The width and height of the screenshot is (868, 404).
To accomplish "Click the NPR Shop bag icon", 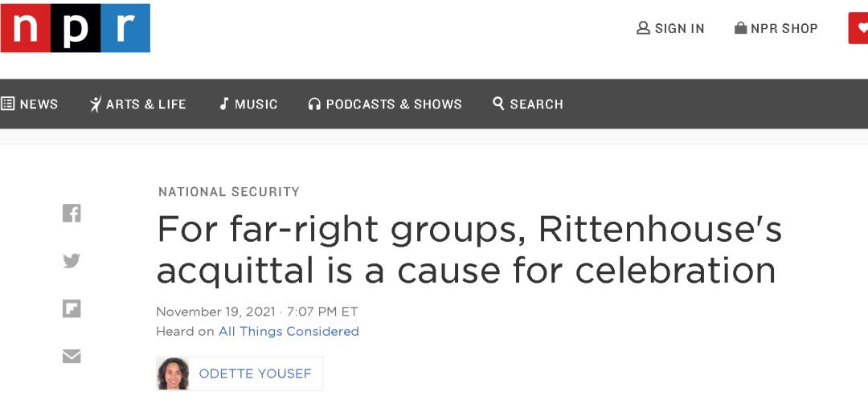I will 740,28.
